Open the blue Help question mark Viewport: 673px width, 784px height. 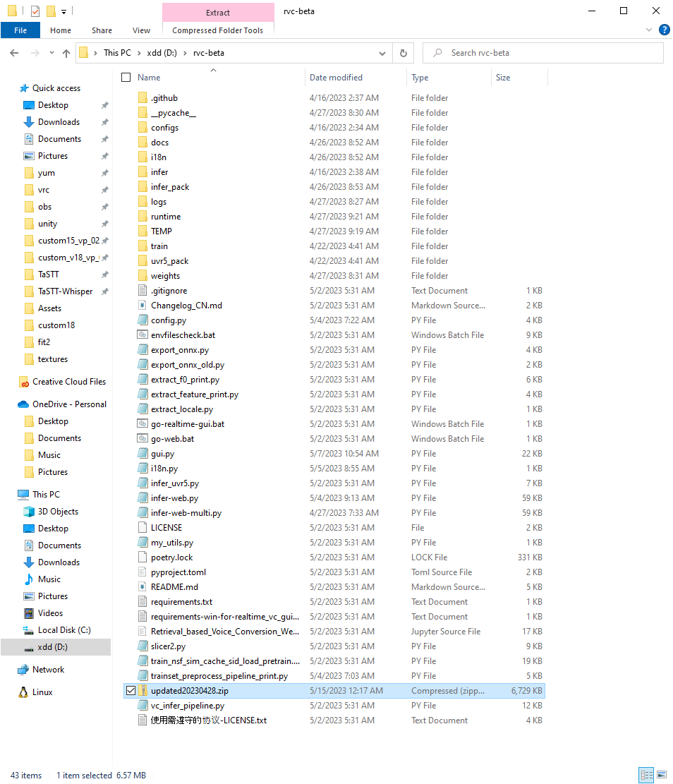pos(664,30)
